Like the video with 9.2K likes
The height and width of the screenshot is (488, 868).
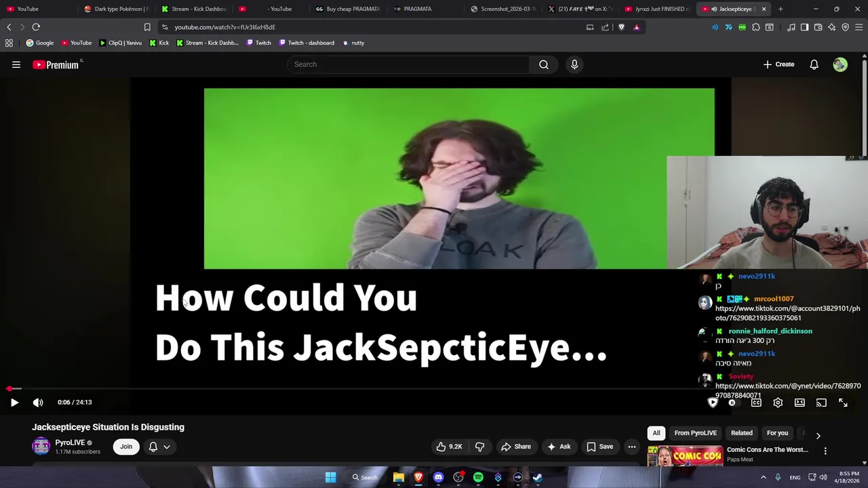point(449,447)
